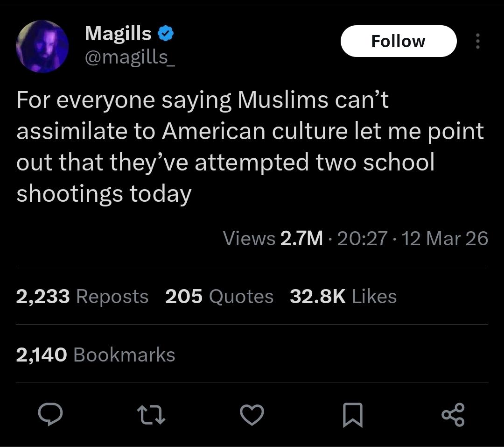Open the @magills_ handle link
504x447 pixels.
(129, 57)
